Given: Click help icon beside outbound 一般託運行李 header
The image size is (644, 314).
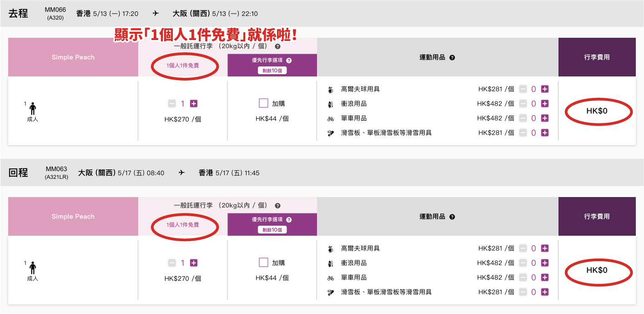Looking at the screenshot, I should tap(277, 46).
